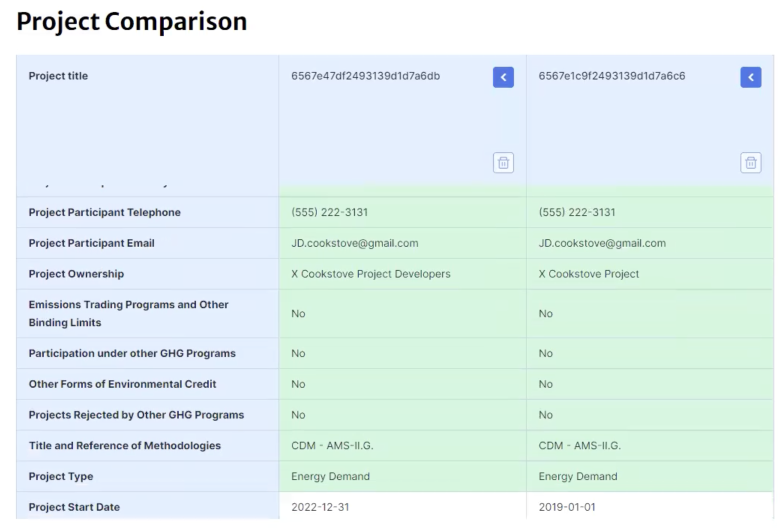Click the Project Participant Telephone row label
Image resolution: width=780 pixels, height=532 pixels.
tap(104, 212)
